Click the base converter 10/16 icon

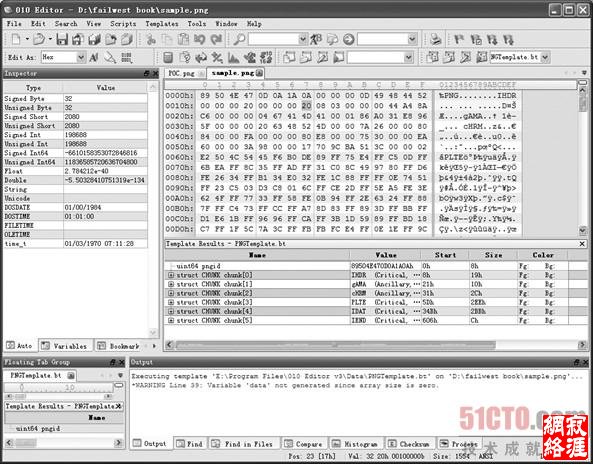pos(266,57)
